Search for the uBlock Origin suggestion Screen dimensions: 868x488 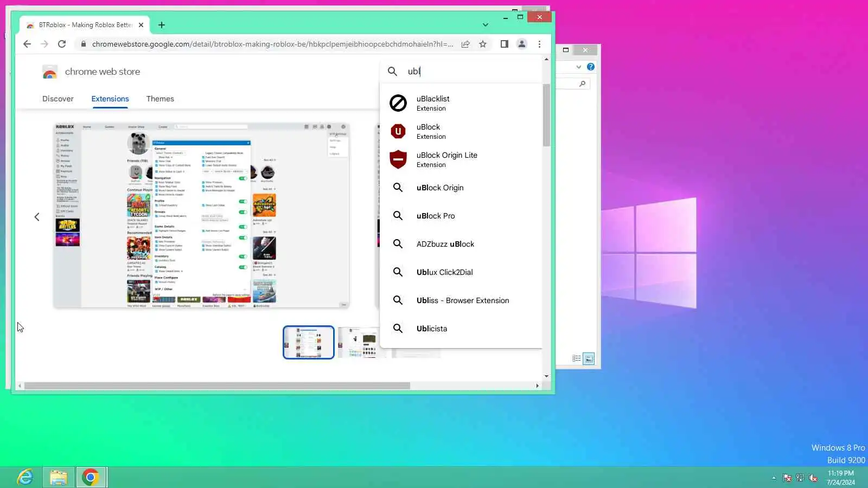point(461,188)
